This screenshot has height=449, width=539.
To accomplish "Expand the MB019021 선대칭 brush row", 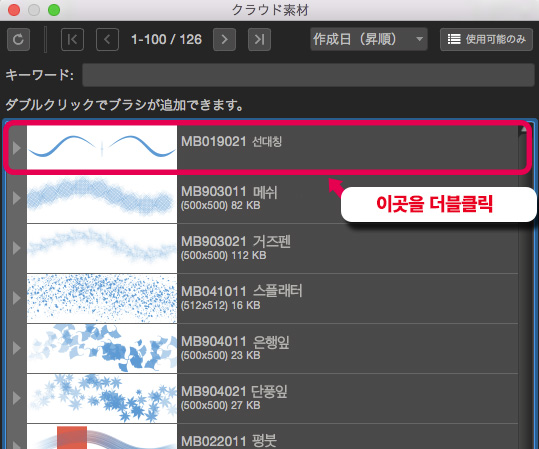I will click(16, 148).
